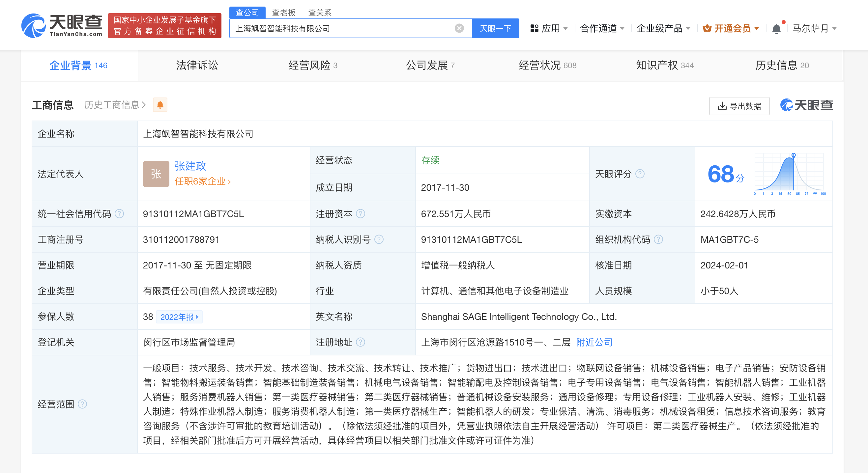Open the 任职6家企业 link
868x473 pixels.
coord(203,181)
